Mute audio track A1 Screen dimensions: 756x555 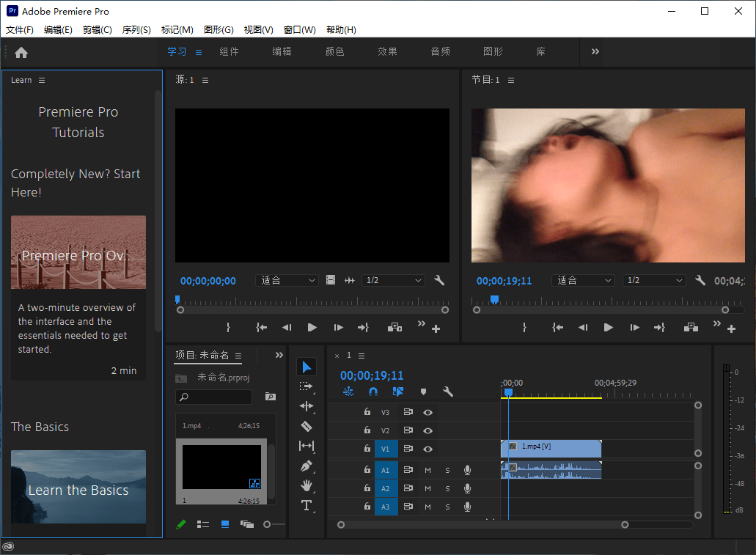coord(427,470)
